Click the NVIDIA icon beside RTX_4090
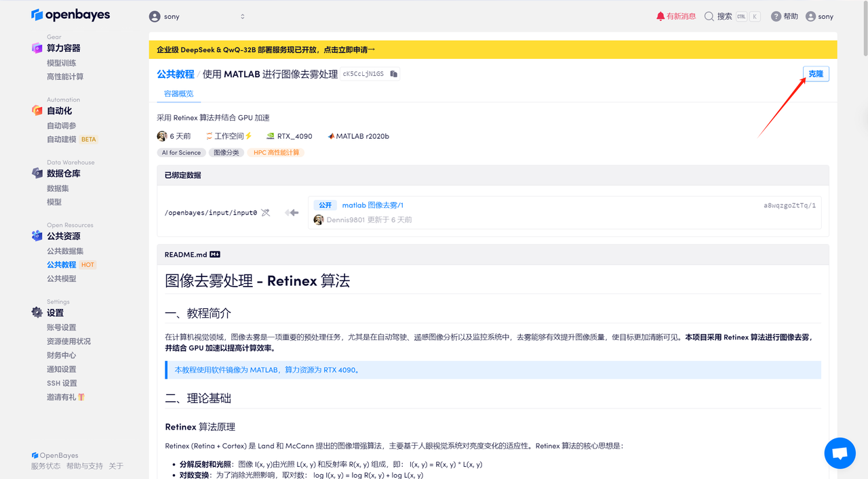This screenshot has width=868, height=479. (x=271, y=136)
